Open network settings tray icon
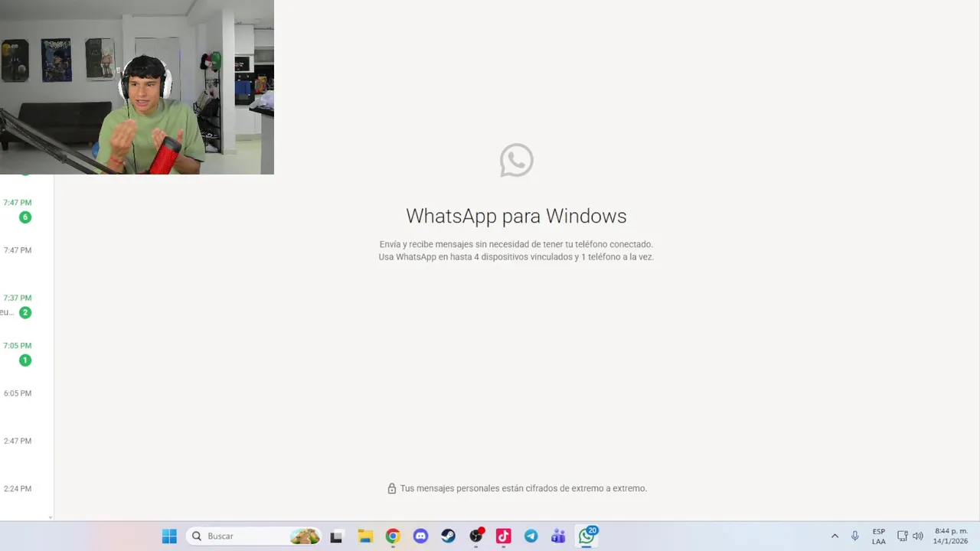The width and height of the screenshot is (980, 551). (x=902, y=536)
